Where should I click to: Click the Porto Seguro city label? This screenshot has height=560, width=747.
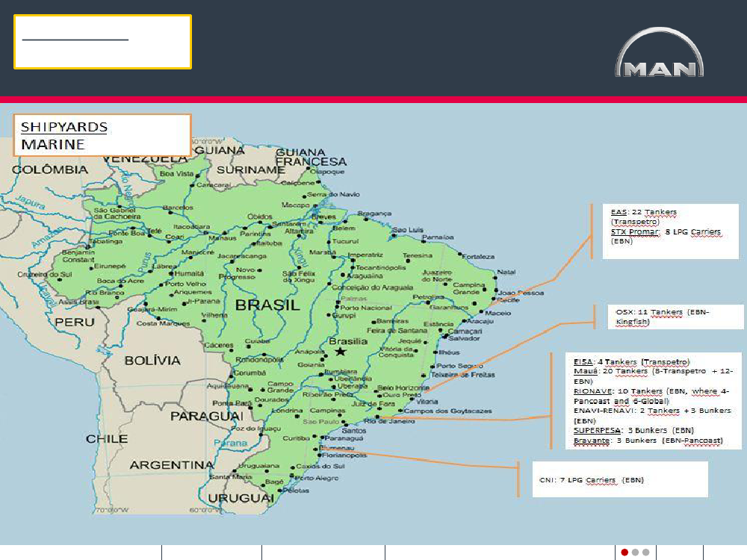[x=459, y=366]
